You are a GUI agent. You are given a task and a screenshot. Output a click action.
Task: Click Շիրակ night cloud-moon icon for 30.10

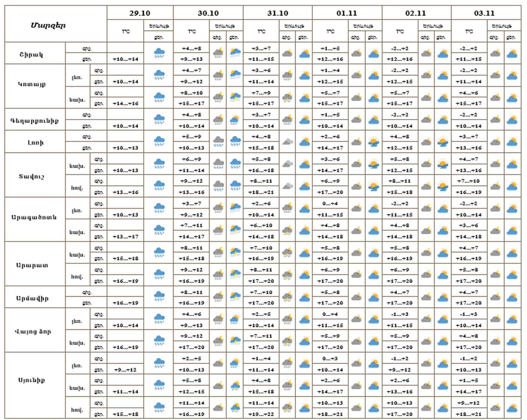pos(218,53)
